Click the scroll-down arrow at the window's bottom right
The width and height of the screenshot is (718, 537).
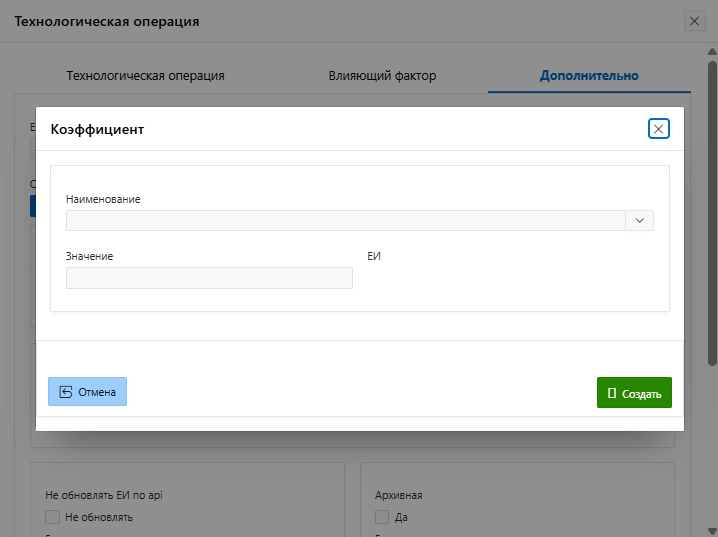pyautogui.click(x=711, y=529)
